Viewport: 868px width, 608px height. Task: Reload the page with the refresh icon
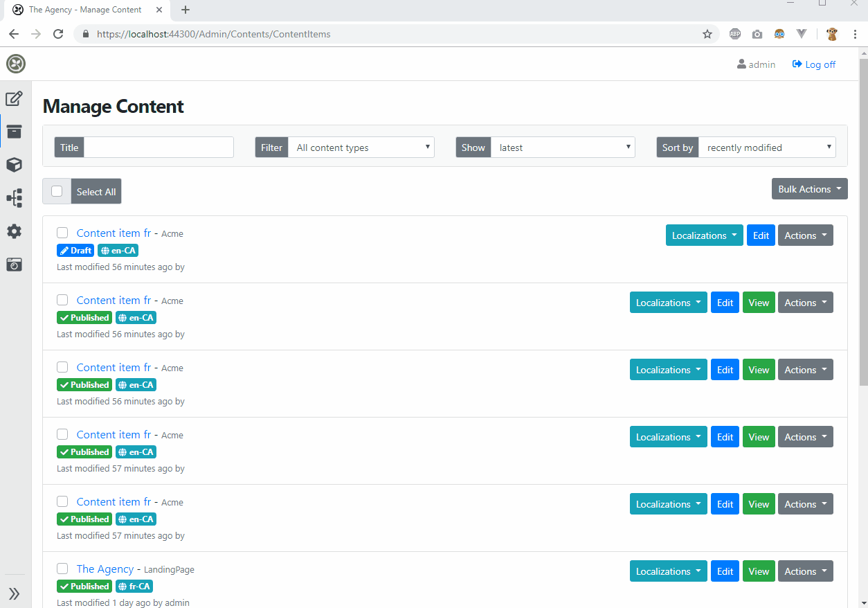coord(58,34)
